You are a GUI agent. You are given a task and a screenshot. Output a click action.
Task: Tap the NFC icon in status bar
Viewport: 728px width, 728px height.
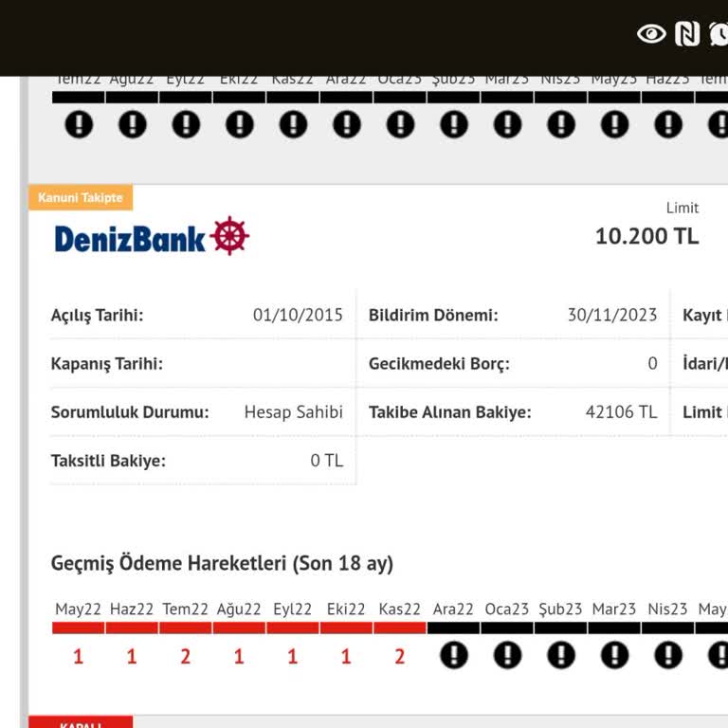coord(687,34)
